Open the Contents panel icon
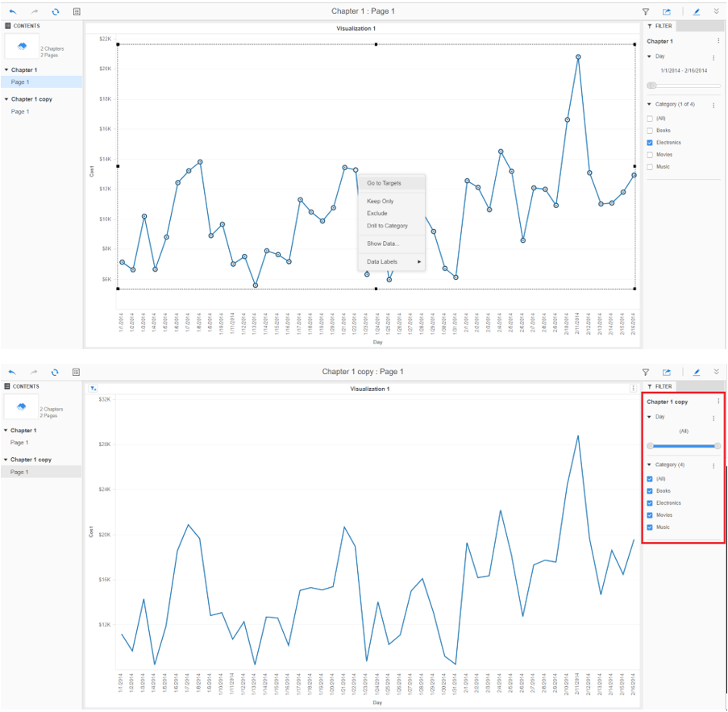Viewport: 728px width, 712px height. point(77,11)
